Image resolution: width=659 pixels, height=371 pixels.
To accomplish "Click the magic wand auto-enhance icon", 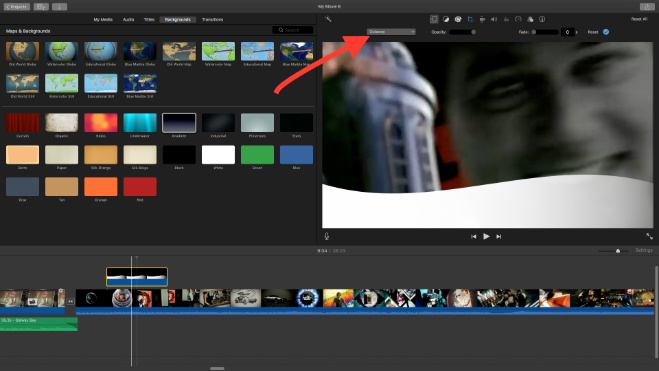I will point(328,19).
